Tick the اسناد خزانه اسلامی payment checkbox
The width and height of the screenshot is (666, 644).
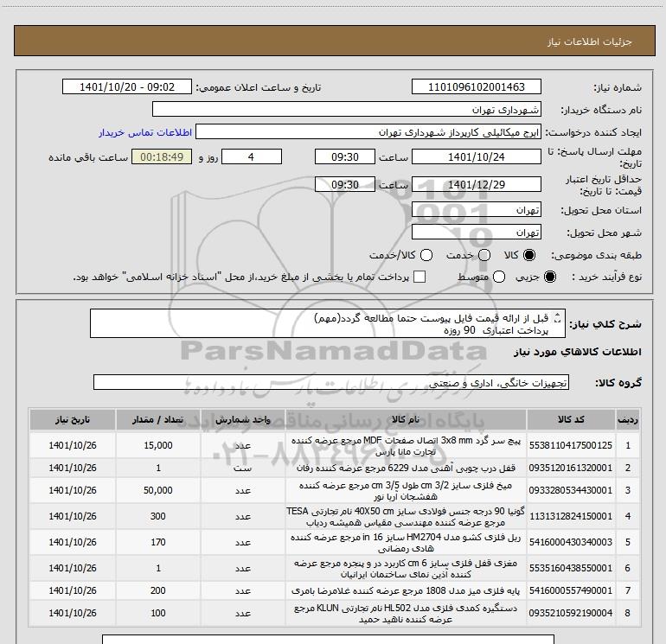coord(419,277)
